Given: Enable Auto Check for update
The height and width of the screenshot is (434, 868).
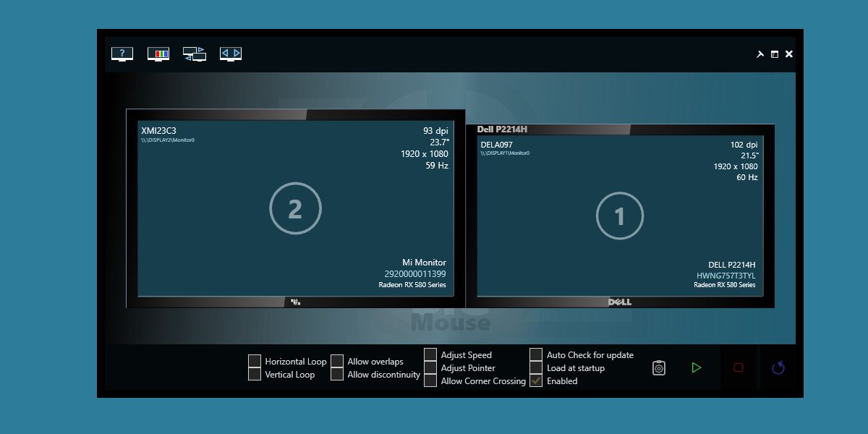Looking at the screenshot, I should (536, 354).
